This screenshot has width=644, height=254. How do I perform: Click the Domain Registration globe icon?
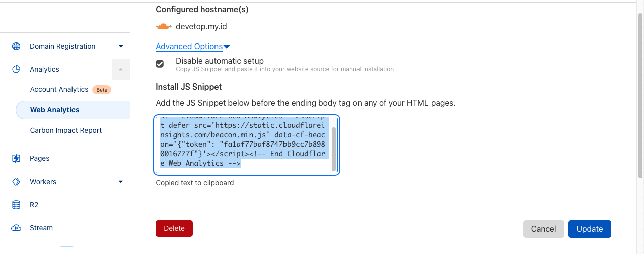[x=16, y=46]
